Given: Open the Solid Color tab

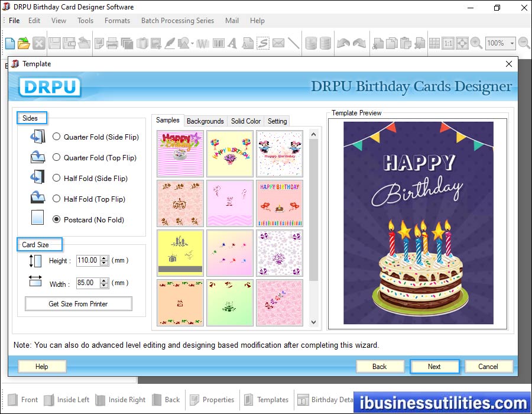Looking at the screenshot, I should click(x=246, y=121).
